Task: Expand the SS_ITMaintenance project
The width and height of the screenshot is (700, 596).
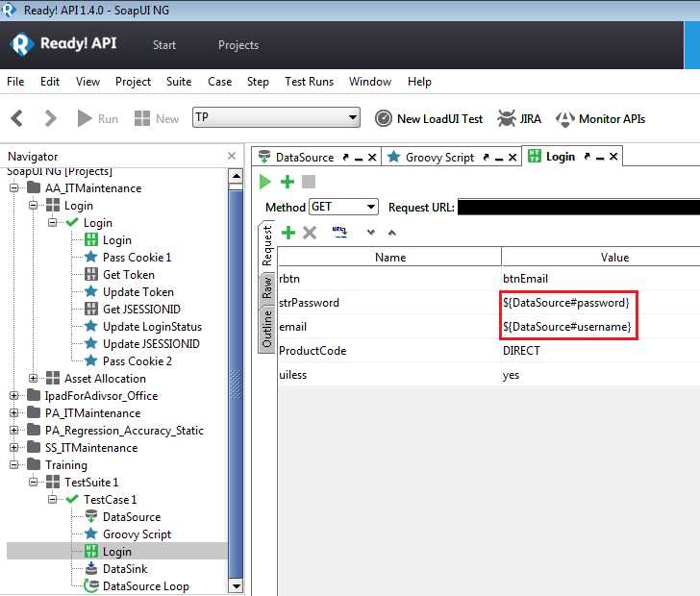Action: (13, 447)
